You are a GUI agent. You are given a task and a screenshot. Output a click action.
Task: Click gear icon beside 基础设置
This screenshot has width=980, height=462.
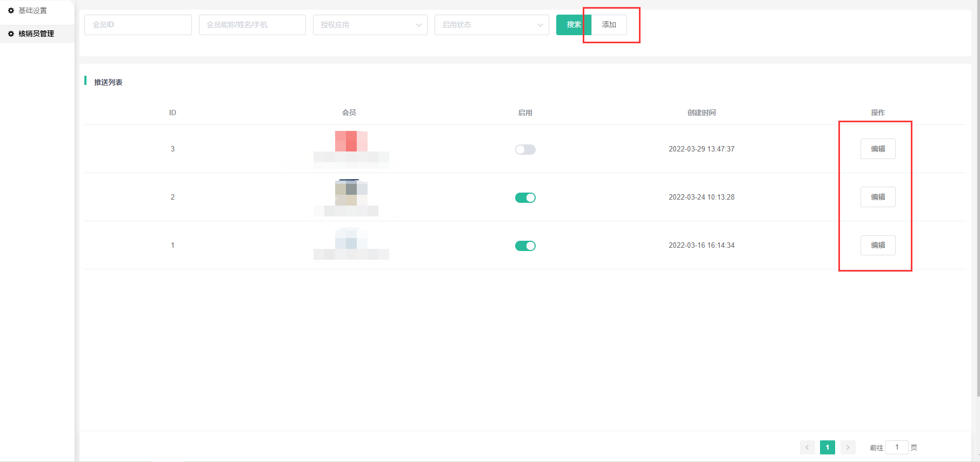[x=11, y=11]
